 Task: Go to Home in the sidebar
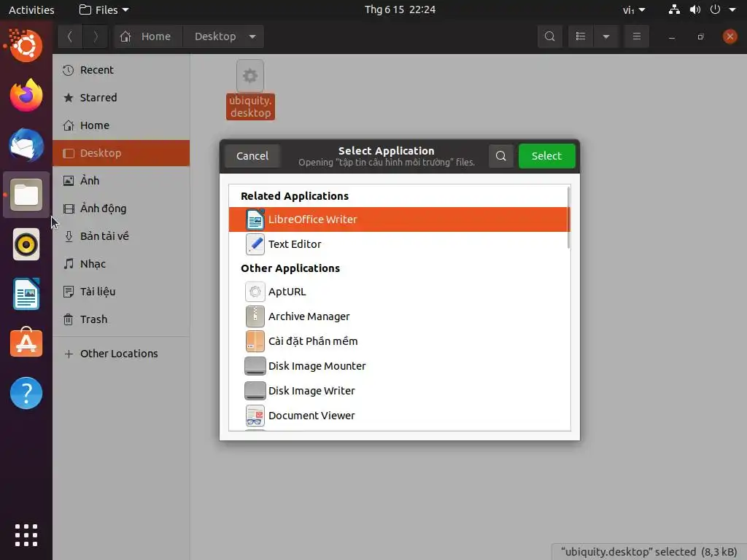[x=121, y=125]
